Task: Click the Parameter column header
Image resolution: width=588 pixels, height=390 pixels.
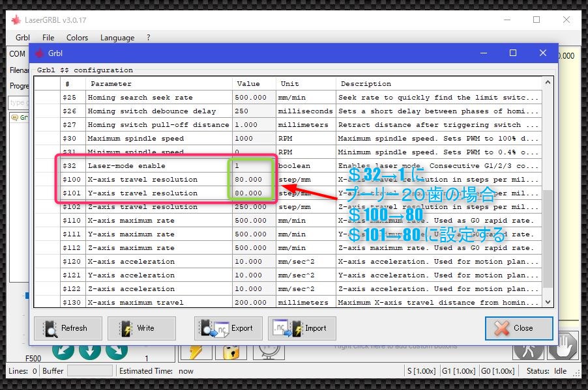Action: [159, 83]
